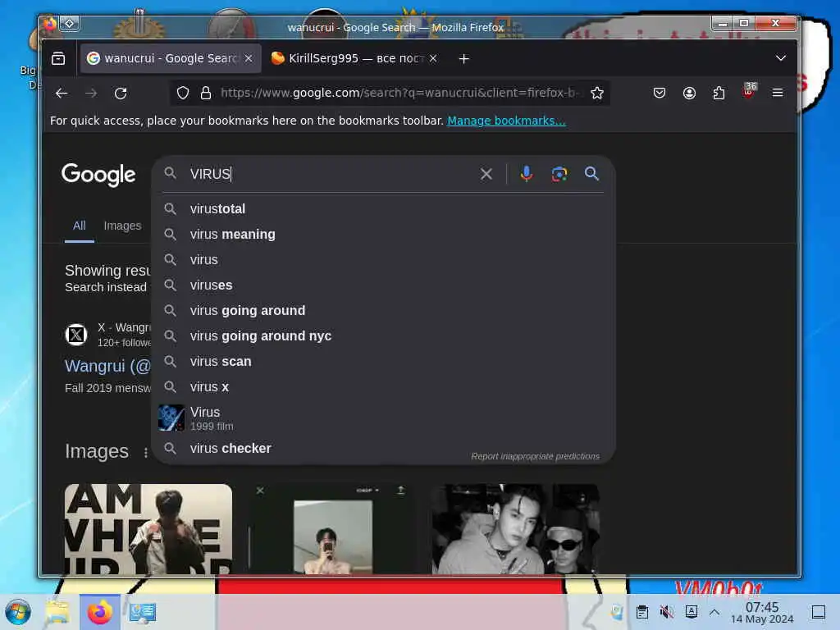Submit search with blue magnifier
Image resolution: width=840 pixels, height=630 pixels.
[x=591, y=174]
